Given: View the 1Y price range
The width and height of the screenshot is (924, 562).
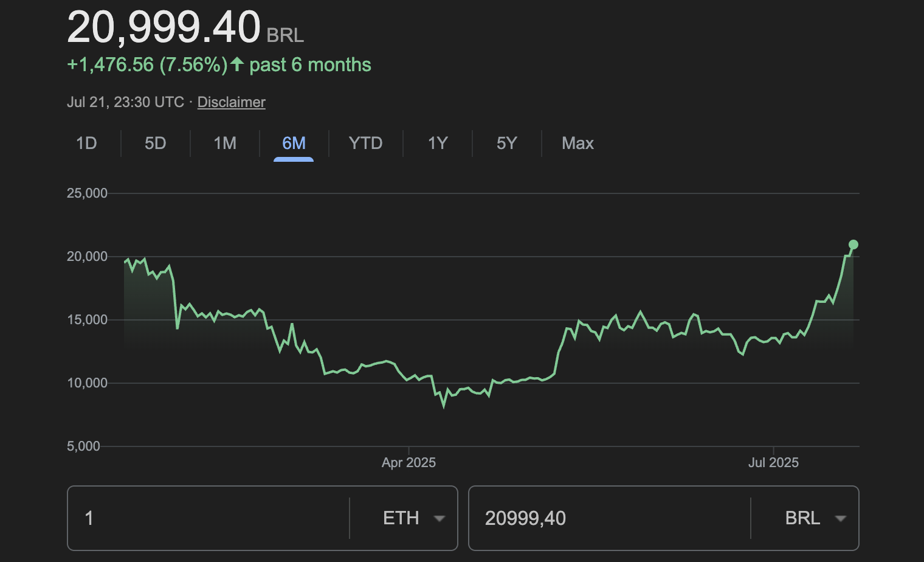Looking at the screenshot, I should point(438,144).
